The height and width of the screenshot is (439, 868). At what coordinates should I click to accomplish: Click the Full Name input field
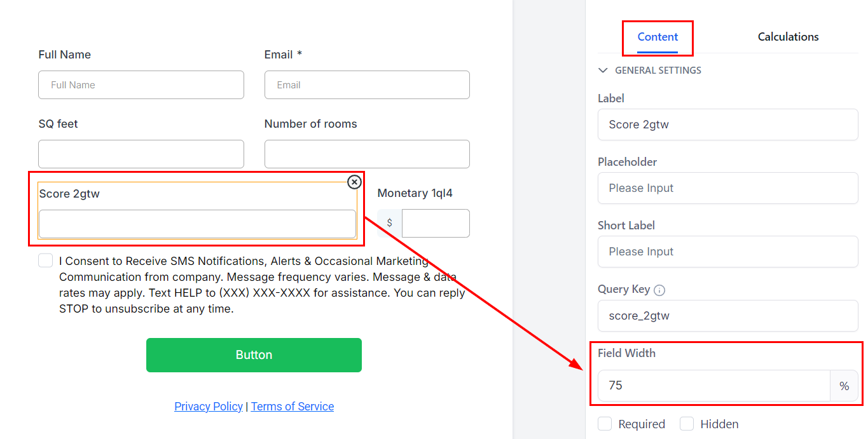[141, 85]
